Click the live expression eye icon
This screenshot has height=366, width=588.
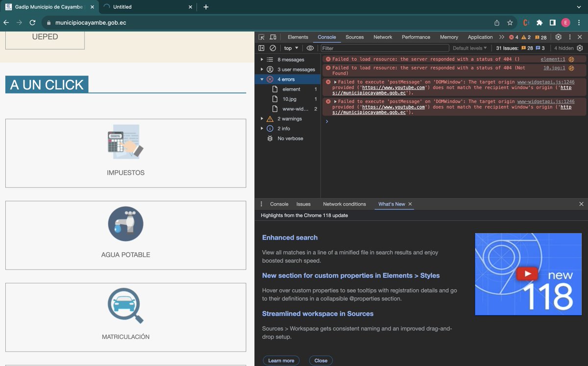(310, 48)
